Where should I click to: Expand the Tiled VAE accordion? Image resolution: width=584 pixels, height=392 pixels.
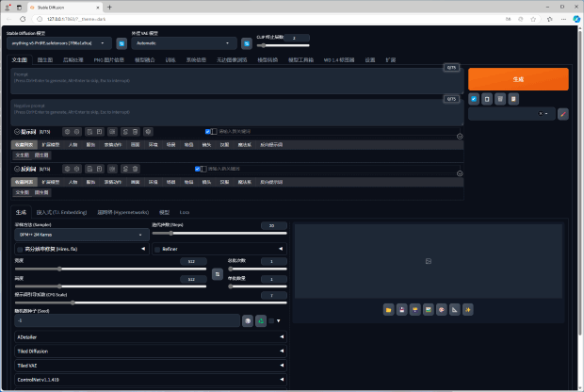[x=151, y=366]
